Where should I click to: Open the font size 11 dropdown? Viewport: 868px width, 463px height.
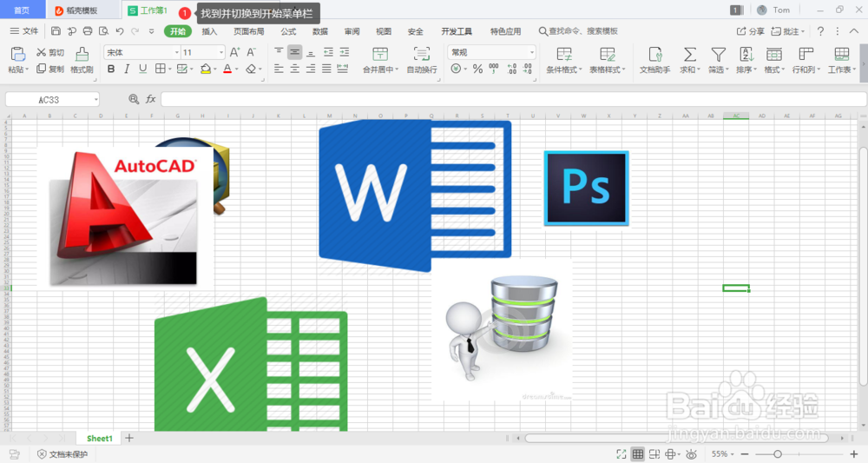click(x=220, y=53)
